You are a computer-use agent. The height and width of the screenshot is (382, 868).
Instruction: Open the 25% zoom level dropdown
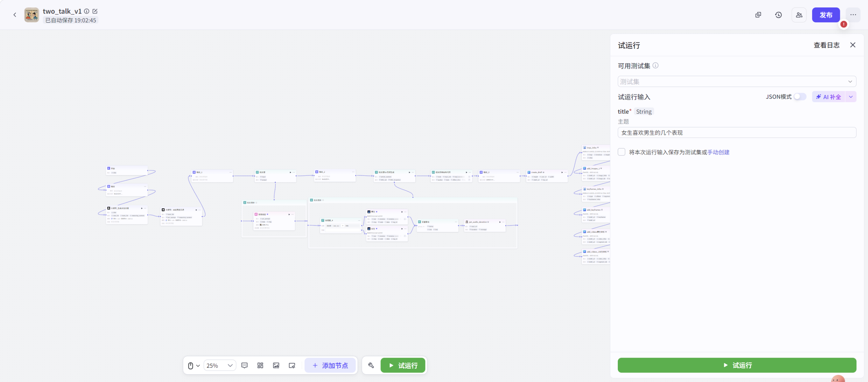219,365
